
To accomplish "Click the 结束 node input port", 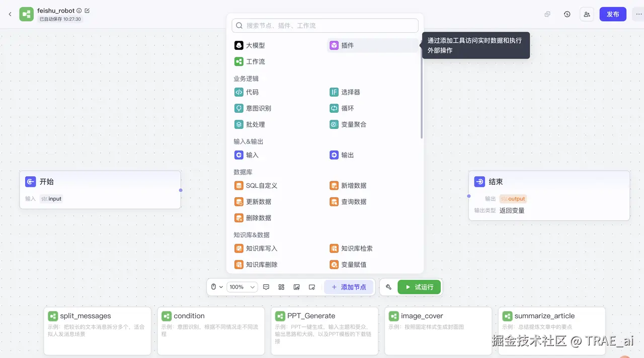I will (x=469, y=196).
